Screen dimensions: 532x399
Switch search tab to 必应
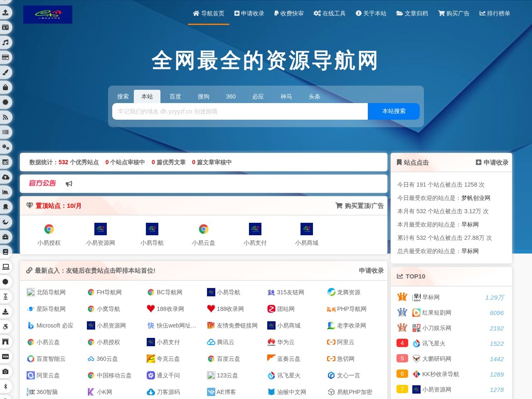pyautogui.click(x=258, y=96)
